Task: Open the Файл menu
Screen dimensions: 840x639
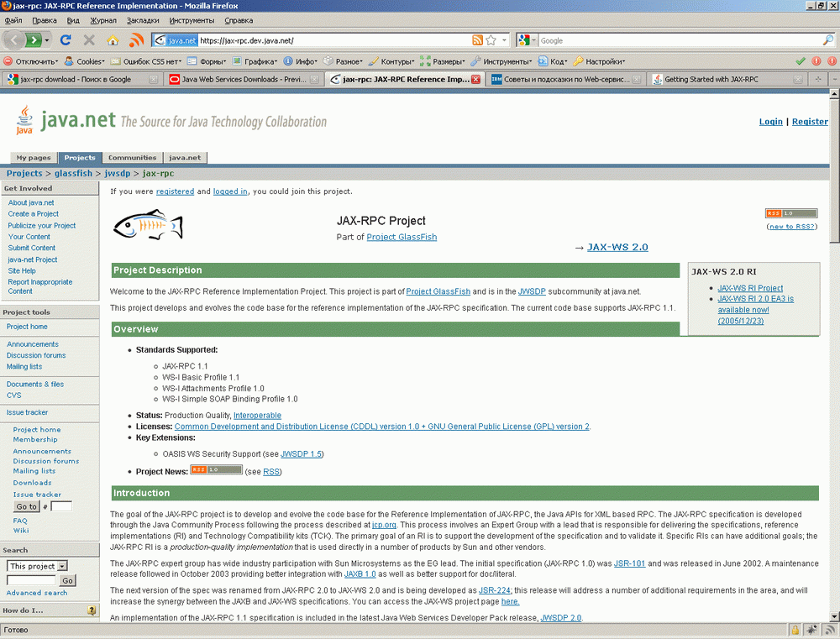Action: pos(13,20)
